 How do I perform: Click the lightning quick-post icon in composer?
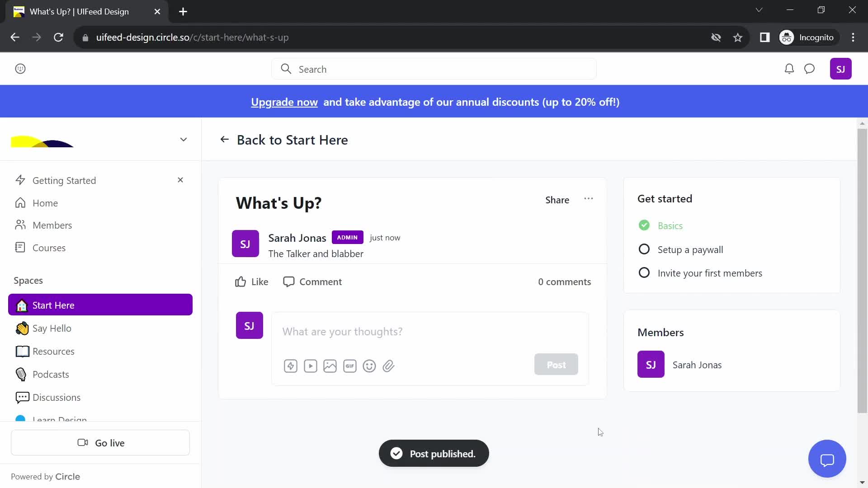click(x=291, y=366)
